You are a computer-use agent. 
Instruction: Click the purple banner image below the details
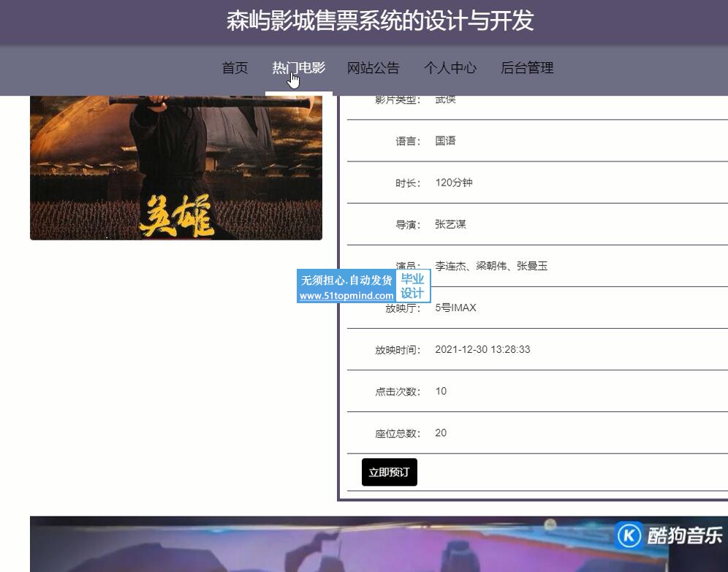(379, 544)
